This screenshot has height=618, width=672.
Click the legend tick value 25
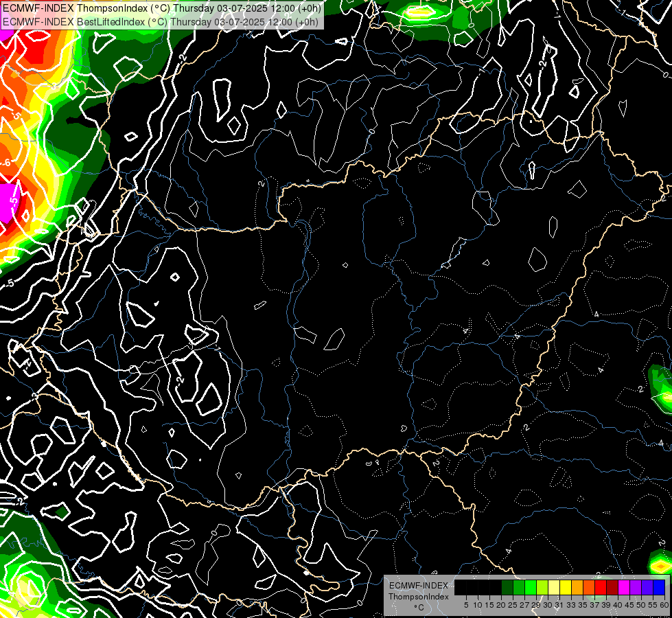[513, 605]
